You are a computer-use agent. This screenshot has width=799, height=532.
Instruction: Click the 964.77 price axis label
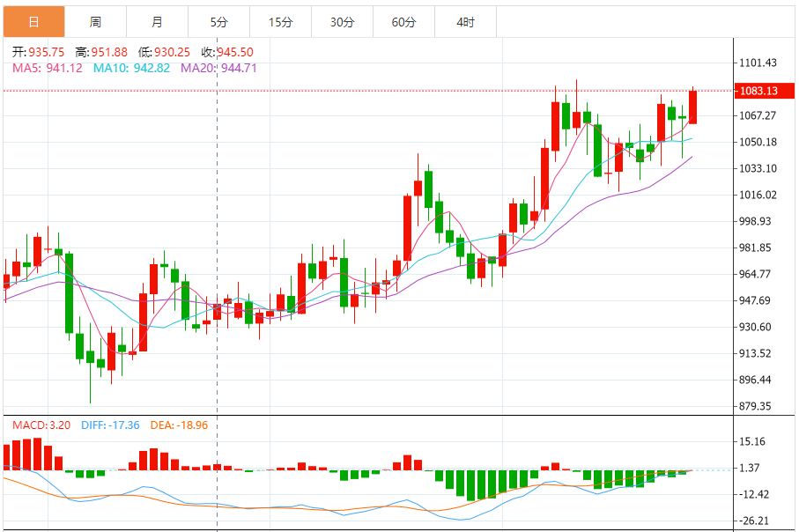point(755,274)
